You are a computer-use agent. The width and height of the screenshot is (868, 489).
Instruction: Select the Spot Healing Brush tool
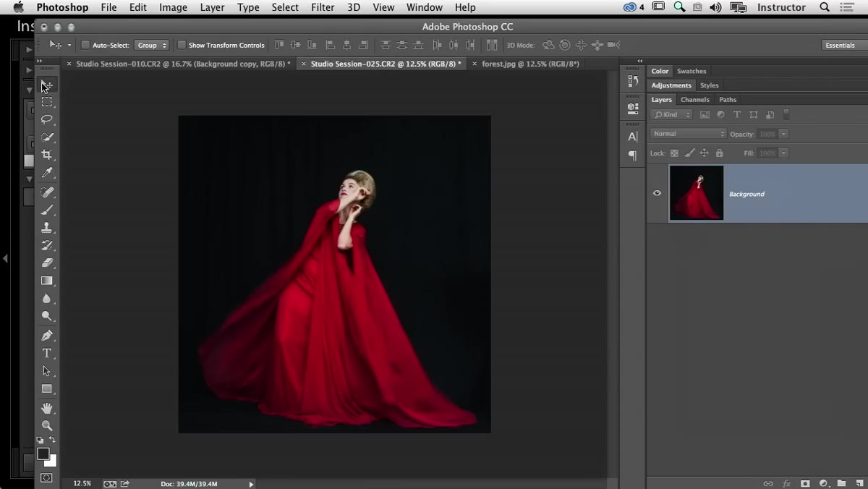tap(47, 192)
